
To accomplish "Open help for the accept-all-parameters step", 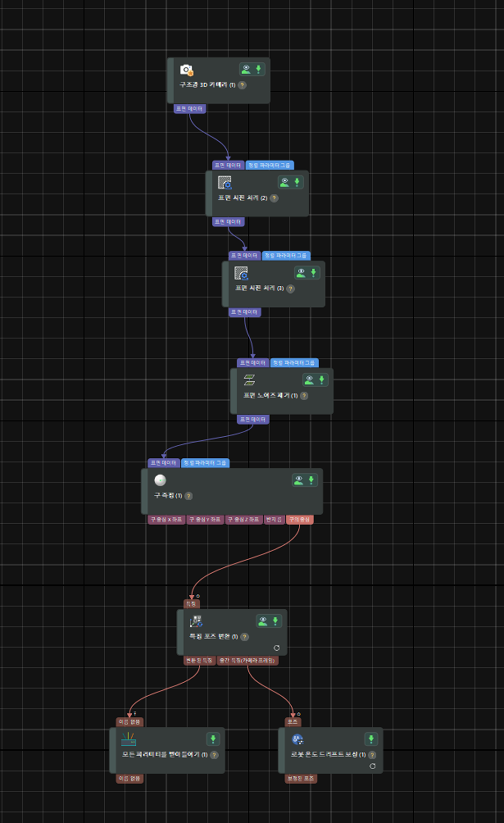I will tap(214, 755).
